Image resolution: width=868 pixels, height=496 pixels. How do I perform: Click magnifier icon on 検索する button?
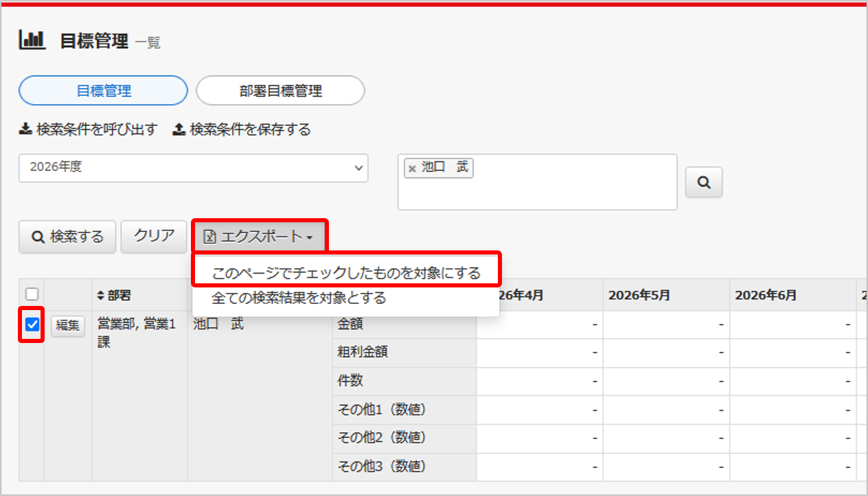pos(38,237)
